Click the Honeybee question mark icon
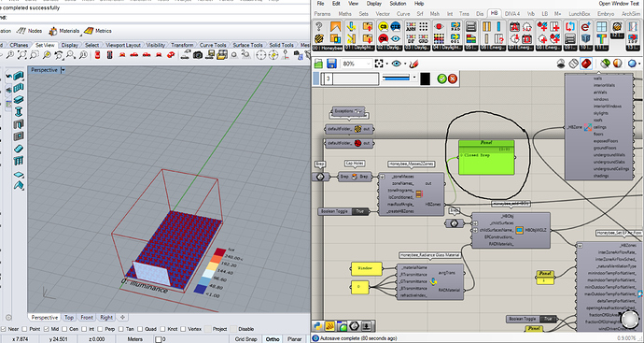Screen dimensions: 644x343 point(318,27)
